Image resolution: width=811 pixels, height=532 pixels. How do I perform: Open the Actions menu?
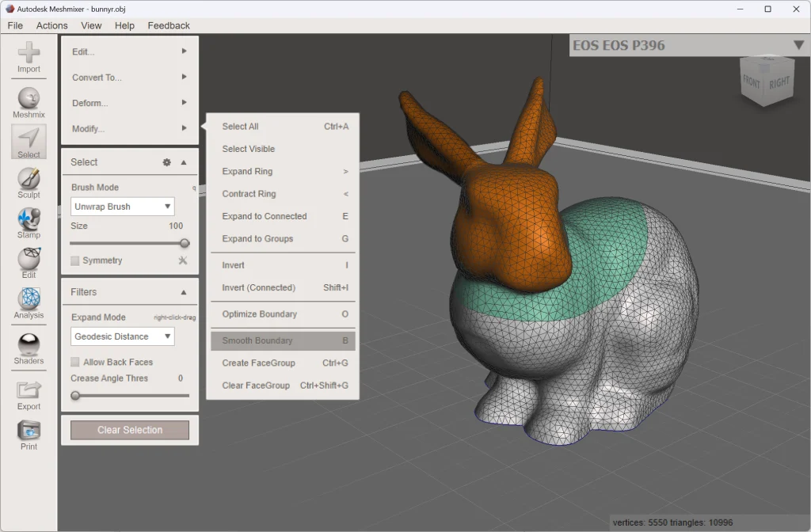pyautogui.click(x=51, y=25)
